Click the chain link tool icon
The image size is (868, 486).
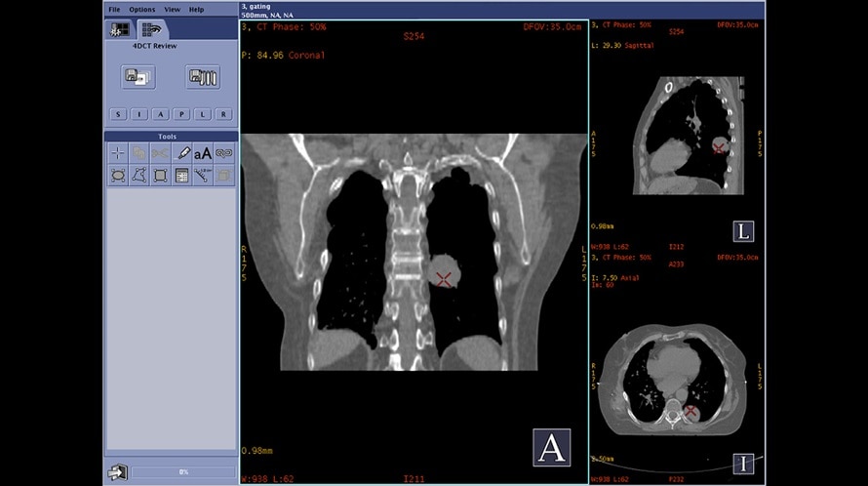tap(223, 153)
